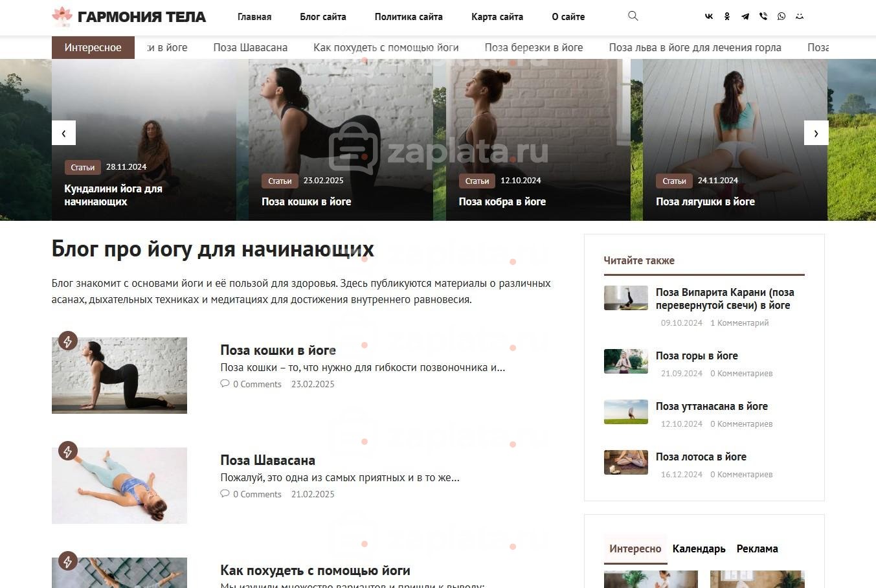Open ticker link Как похудеть с помощью йоги
Image resolution: width=876 pixels, height=588 pixels.
[x=386, y=47]
